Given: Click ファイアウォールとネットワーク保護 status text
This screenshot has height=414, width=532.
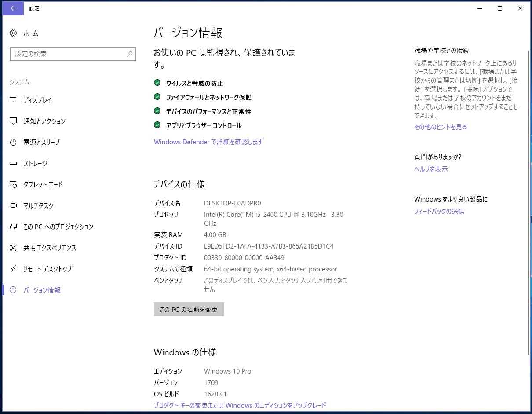Looking at the screenshot, I should [x=209, y=97].
